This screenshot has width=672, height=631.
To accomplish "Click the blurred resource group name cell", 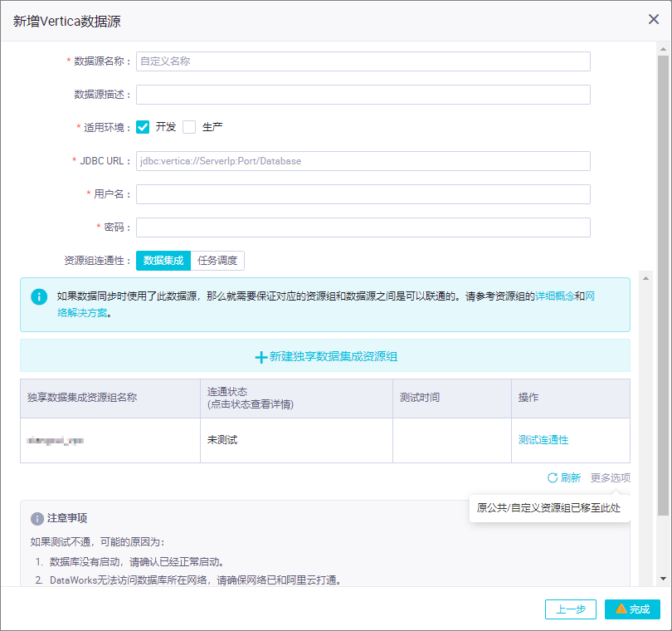I will 110,440.
